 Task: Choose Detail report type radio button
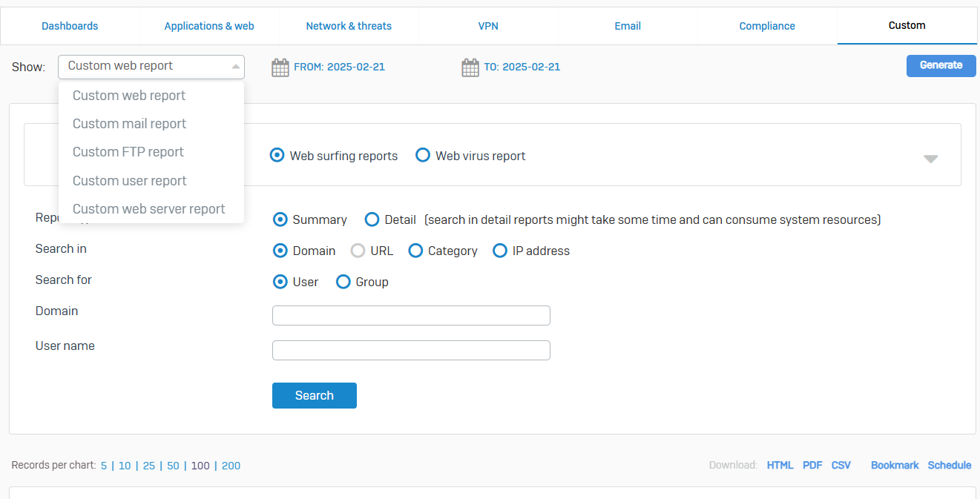372,219
